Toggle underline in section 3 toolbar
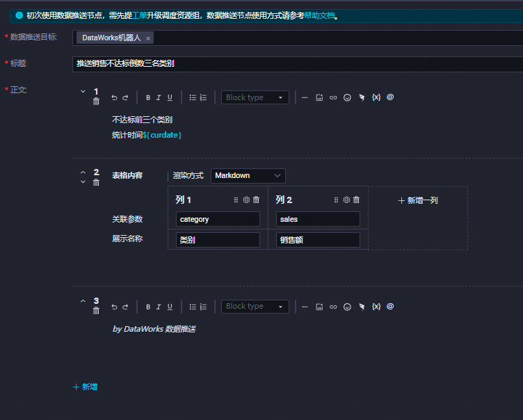523x420 pixels. 170,307
